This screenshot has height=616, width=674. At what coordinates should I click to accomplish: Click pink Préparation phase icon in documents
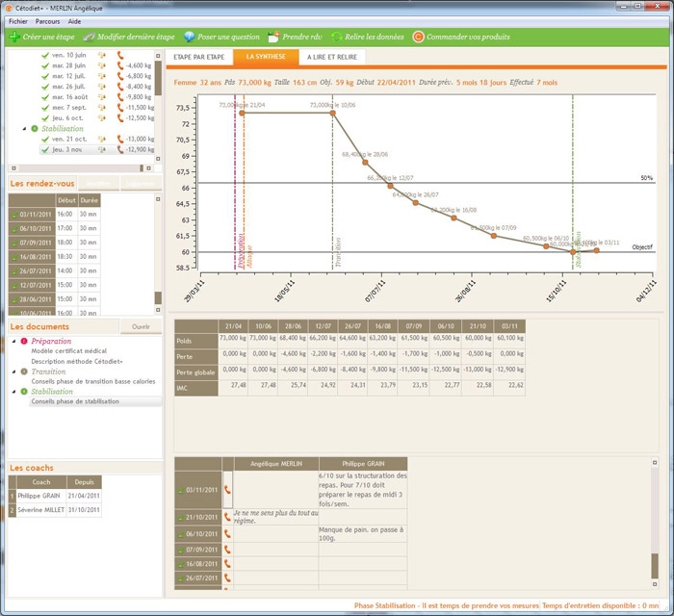[x=24, y=341]
